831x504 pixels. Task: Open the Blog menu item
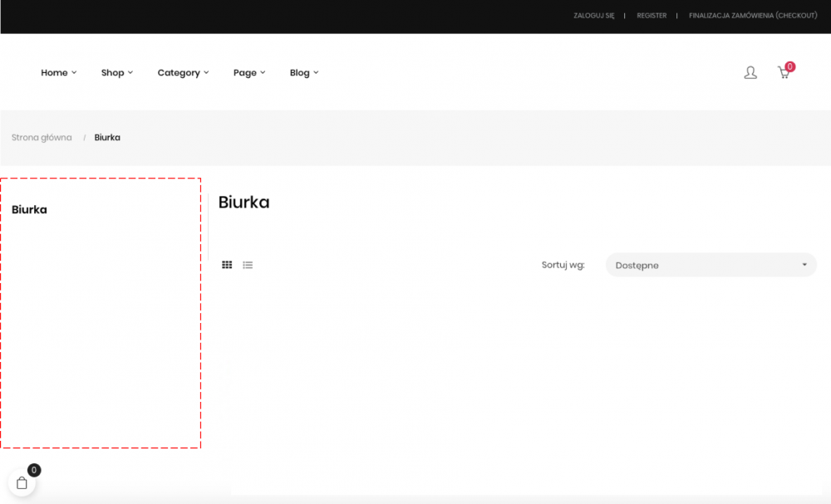pyautogui.click(x=303, y=73)
